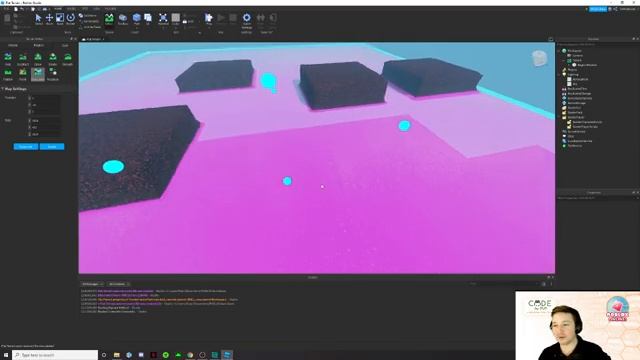Screen dimensions: 640x360
Task: Click the Stop icon in ribbon
Action: tap(233, 19)
